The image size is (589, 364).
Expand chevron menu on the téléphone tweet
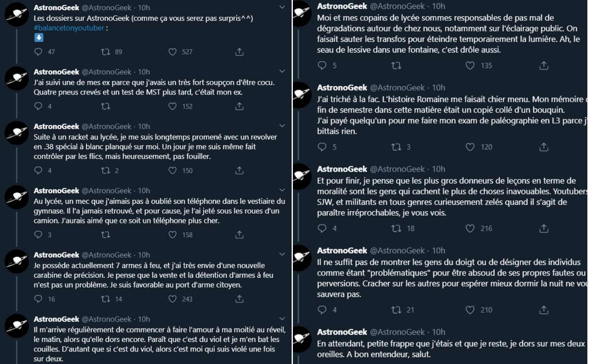coord(282,190)
